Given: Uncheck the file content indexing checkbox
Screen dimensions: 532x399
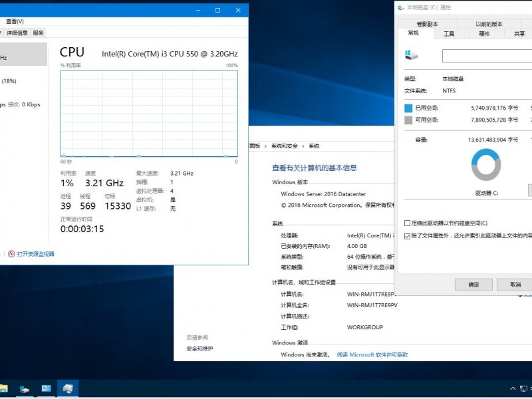Looking at the screenshot, I should tap(407, 236).
